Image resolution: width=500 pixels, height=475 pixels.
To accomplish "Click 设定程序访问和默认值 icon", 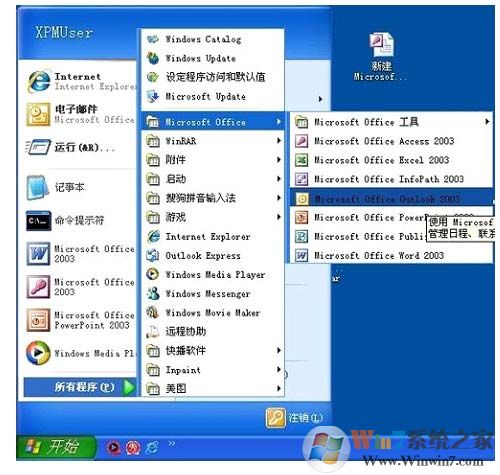I will [x=153, y=77].
